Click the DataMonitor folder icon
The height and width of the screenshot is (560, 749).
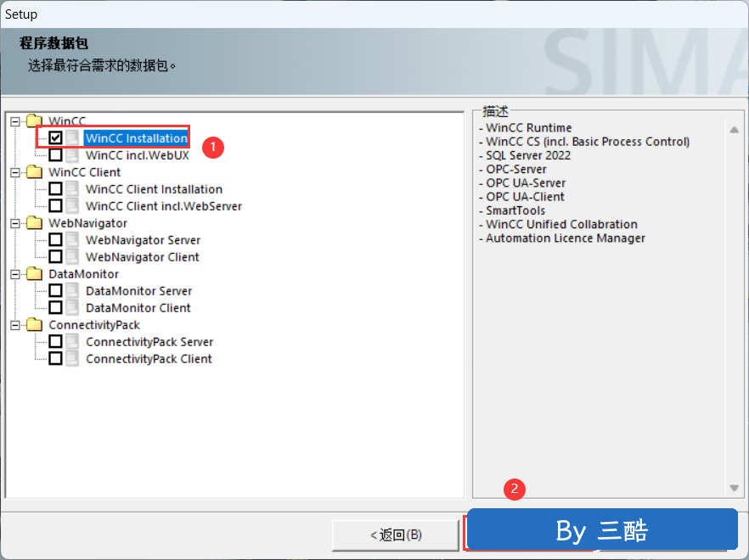34,273
